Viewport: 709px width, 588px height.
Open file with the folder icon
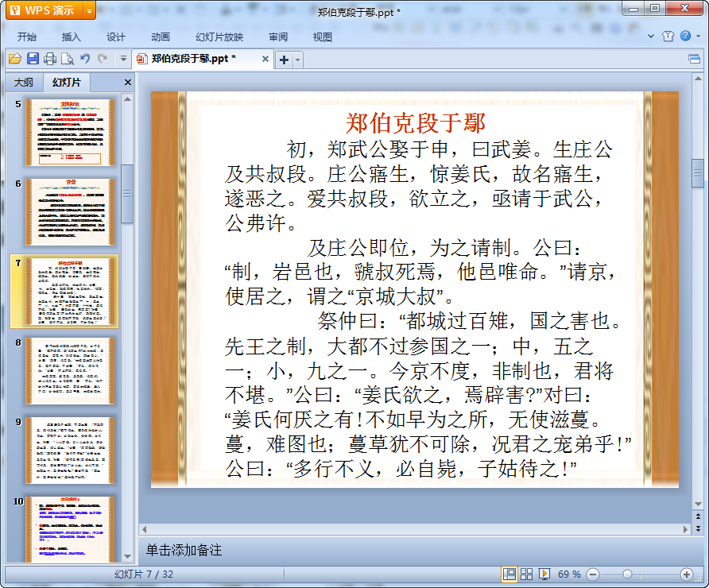pyautogui.click(x=15, y=59)
